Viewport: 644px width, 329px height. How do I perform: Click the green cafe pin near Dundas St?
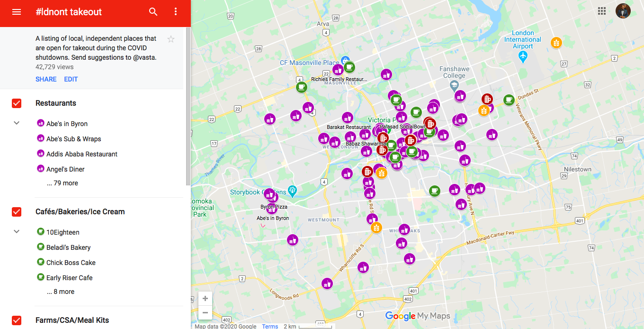509,100
